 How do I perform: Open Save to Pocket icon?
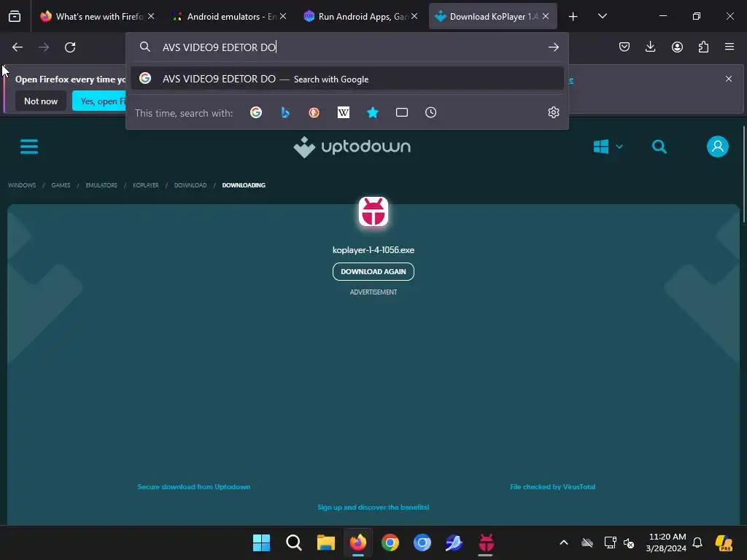tap(624, 47)
